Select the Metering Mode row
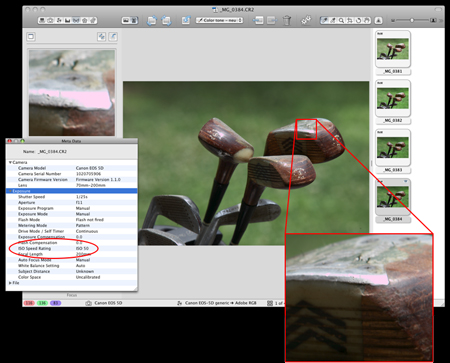This screenshot has height=363, width=450. tap(72, 225)
